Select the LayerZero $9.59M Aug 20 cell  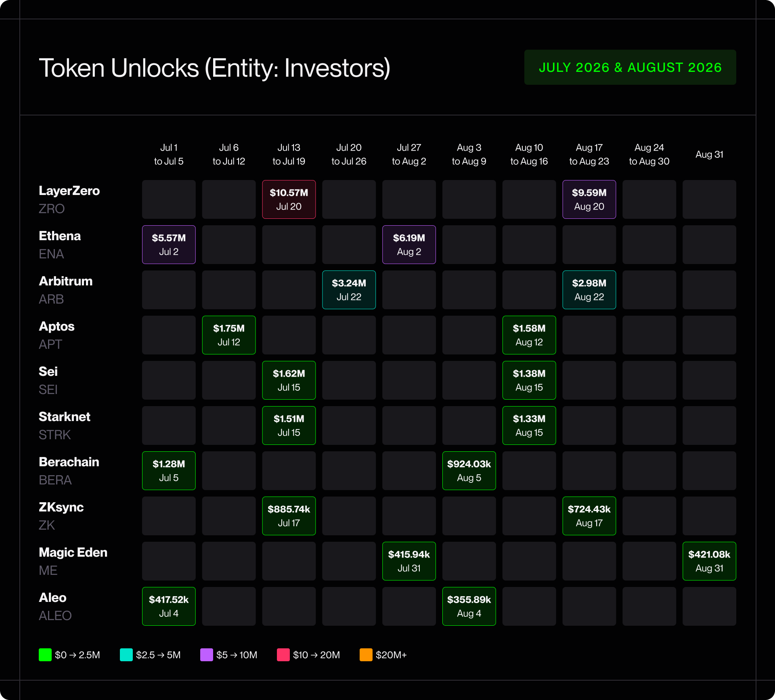(589, 199)
